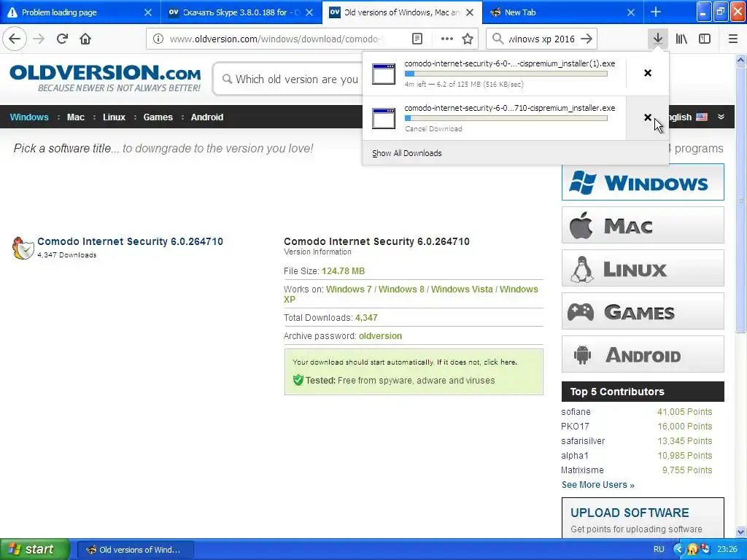Viewport: 747px width, 560px height.
Task: Close the Skype 3.8.0.188 tab
Action: coord(309,12)
